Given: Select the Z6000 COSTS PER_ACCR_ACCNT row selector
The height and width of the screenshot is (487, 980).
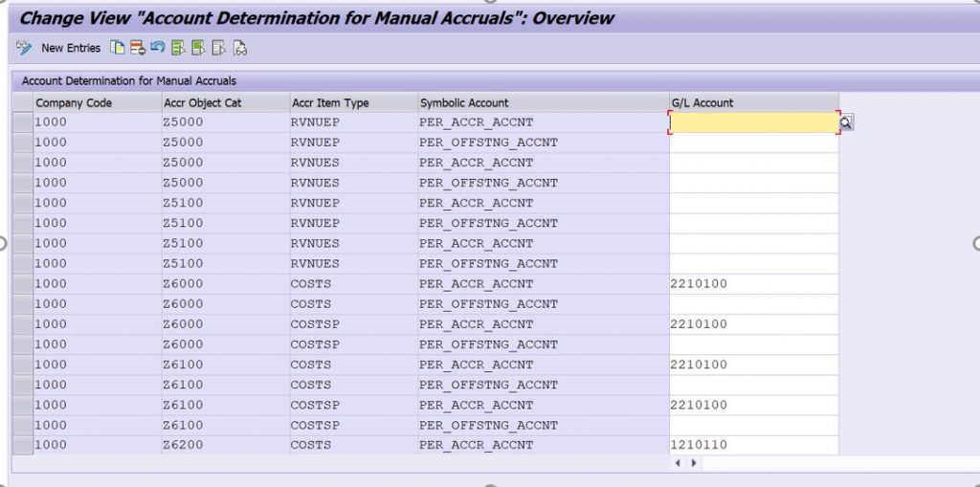Looking at the screenshot, I should point(23,284).
